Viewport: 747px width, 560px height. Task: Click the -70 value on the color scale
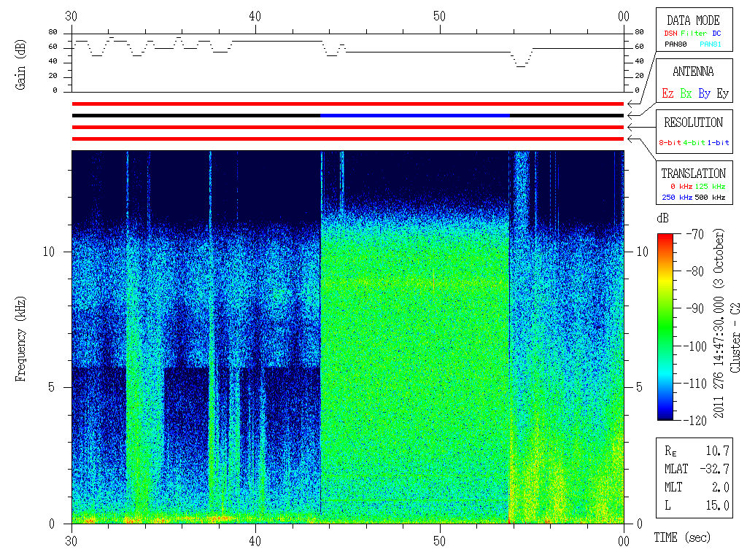pos(695,234)
